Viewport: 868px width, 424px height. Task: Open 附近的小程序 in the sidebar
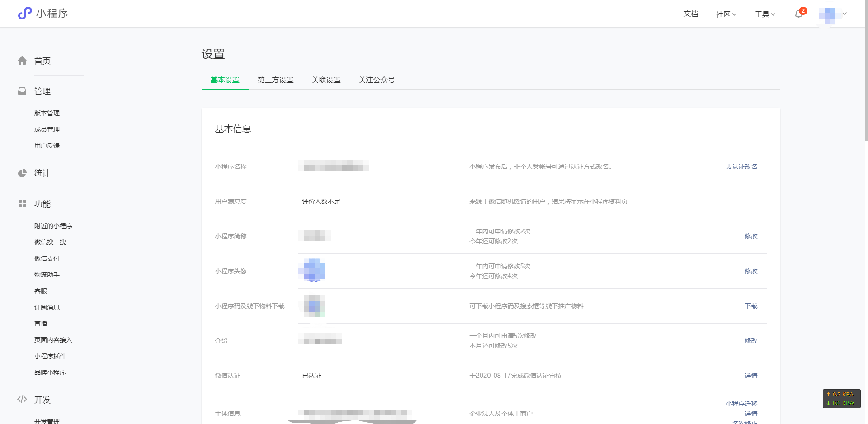pyautogui.click(x=53, y=226)
